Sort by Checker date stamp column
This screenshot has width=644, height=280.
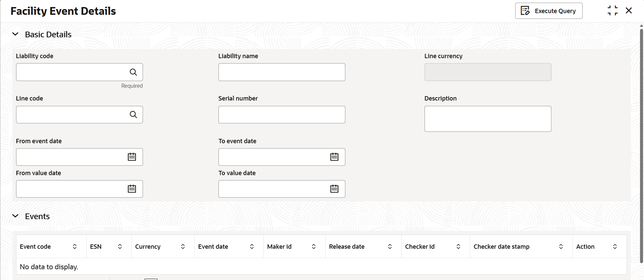tap(561, 247)
